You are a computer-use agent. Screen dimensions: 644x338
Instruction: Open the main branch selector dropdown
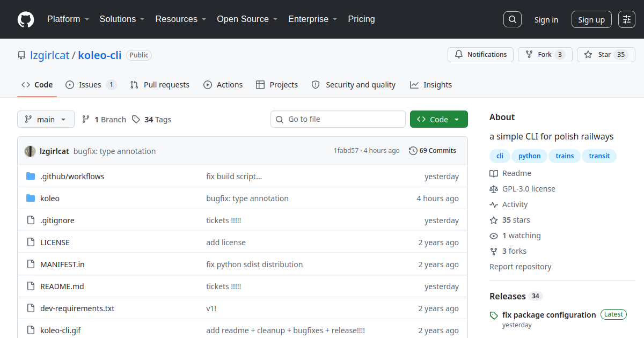click(46, 119)
